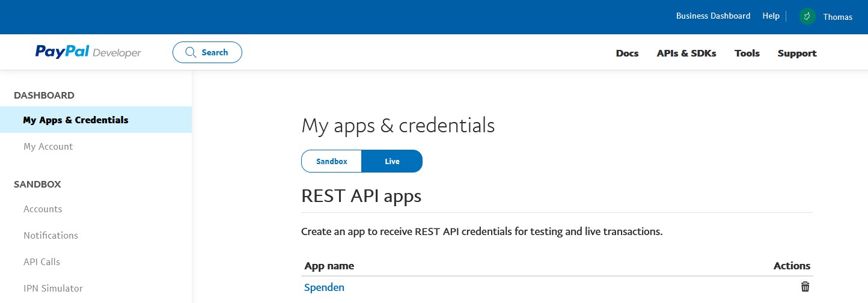Open Sandbox Accounts page
Image resolution: width=868 pixels, height=303 pixels.
43,209
